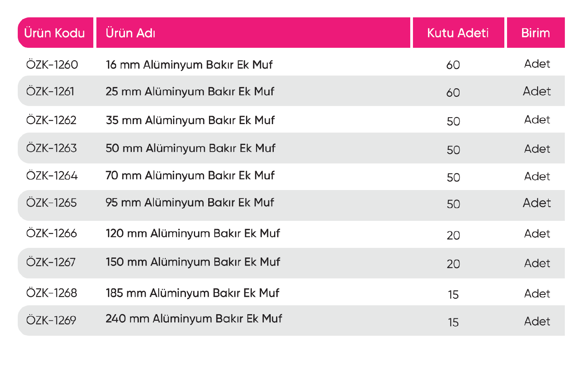The height and width of the screenshot is (382, 588).
Task: Choose product code ÖZK-1263
Action: [x=51, y=148]
